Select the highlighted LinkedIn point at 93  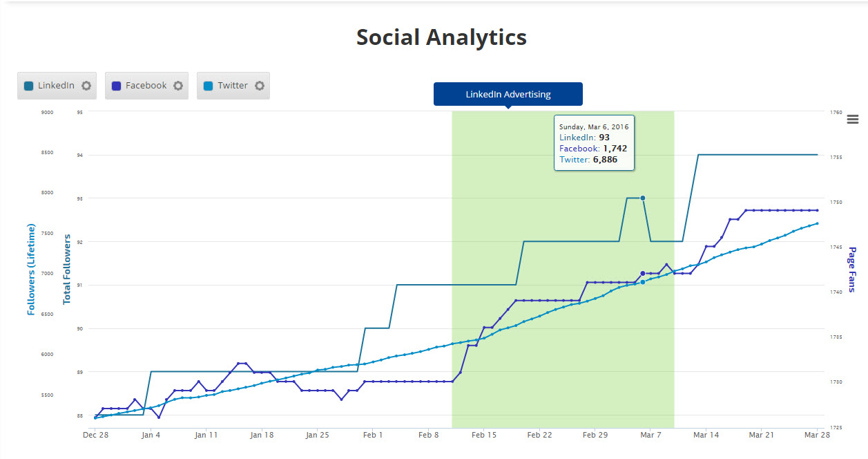point(643,198)
